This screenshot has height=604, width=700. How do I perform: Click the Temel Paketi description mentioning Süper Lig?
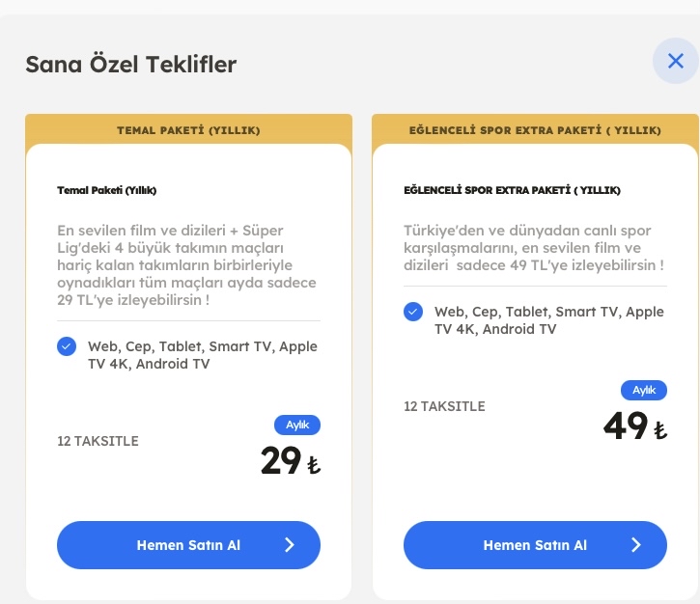[186, 265]
